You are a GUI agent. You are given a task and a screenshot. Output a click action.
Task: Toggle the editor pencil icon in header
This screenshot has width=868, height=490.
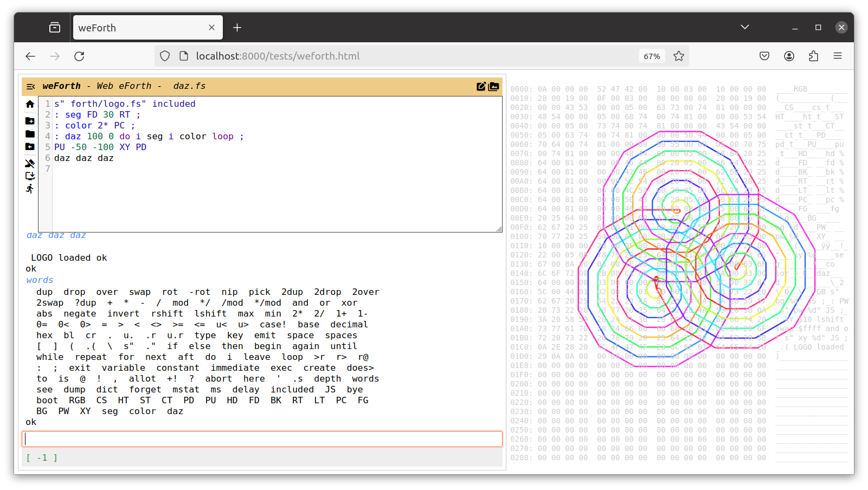point(481,87)
